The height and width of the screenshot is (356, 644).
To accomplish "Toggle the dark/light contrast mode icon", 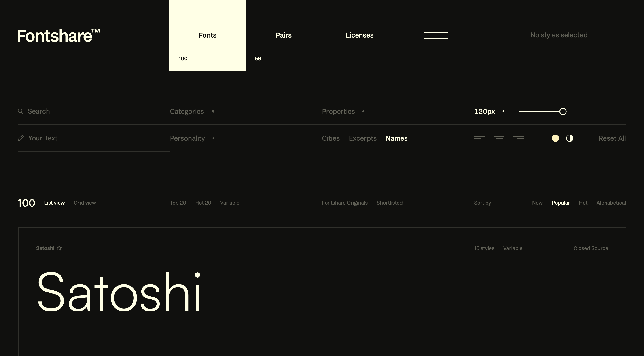I will (570, 138).
